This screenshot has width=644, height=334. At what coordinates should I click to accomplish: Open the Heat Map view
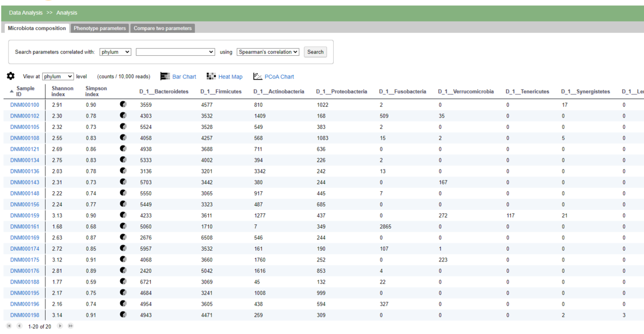click(224, 77)
